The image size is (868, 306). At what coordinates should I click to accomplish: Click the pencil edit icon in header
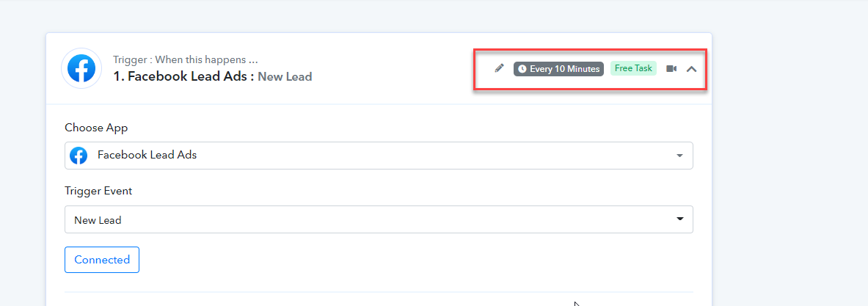(x=500, y=69)
